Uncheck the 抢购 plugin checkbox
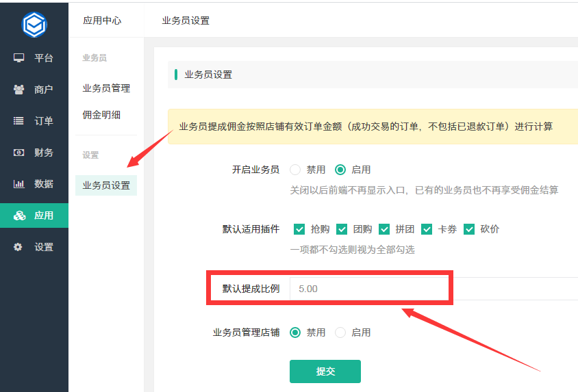Viewport: 578px width, 392px height. click(x=299, y=229)
